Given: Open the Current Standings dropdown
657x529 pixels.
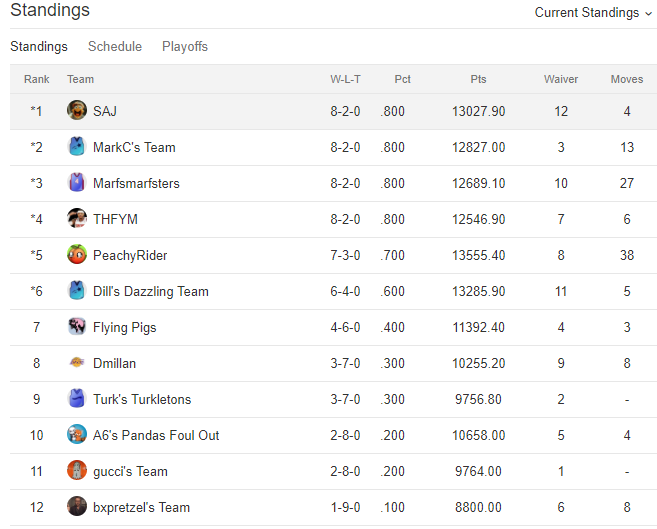Looking at the screenshot, I should (593, 13).
